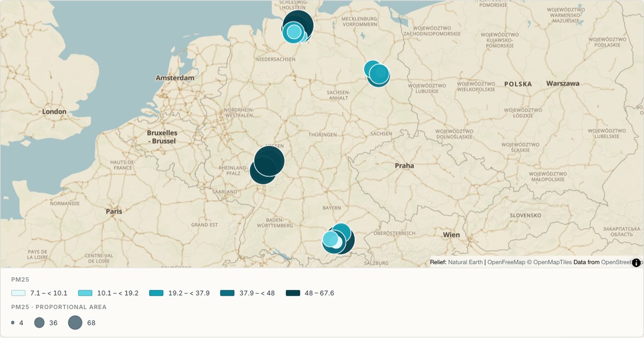Screen dimensions: 644x338
Task: Click the smallest legend circle labeled 4
Action: [x=13, y=322]
